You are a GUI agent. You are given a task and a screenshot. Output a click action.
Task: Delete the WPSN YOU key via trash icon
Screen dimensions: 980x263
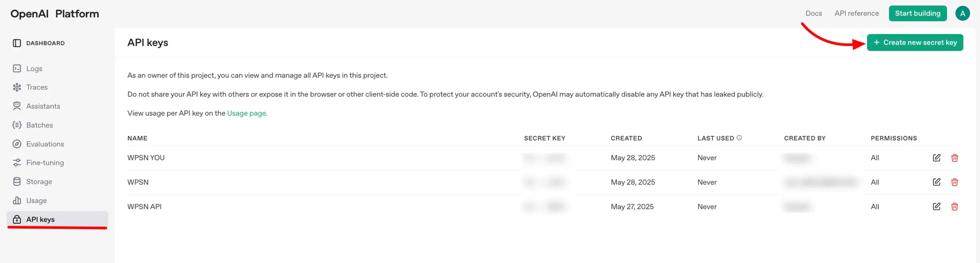tap(954, 158)
